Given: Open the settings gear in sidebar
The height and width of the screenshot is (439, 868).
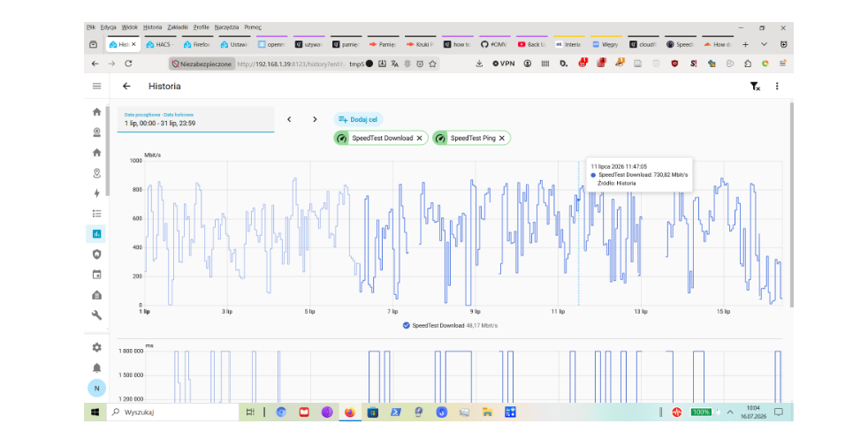Looking at the screenshot, I should pos(97,347).
